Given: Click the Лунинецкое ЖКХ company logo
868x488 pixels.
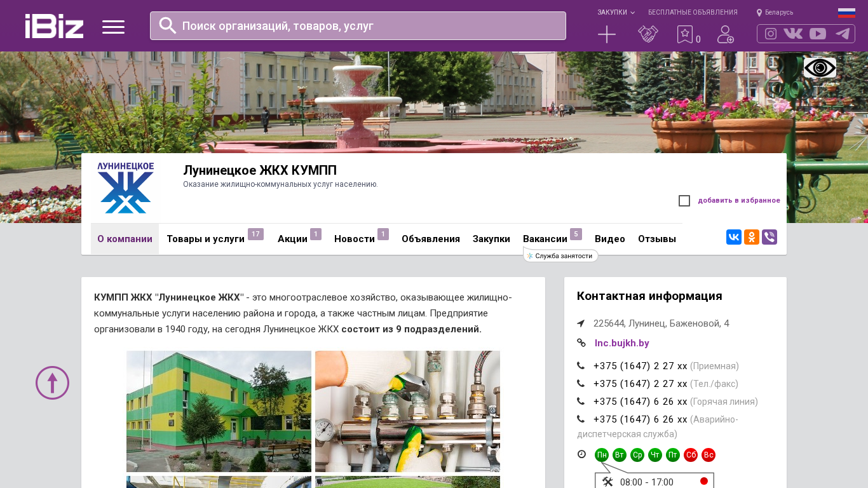Looking at the screenshot, I should click(125, 188).
